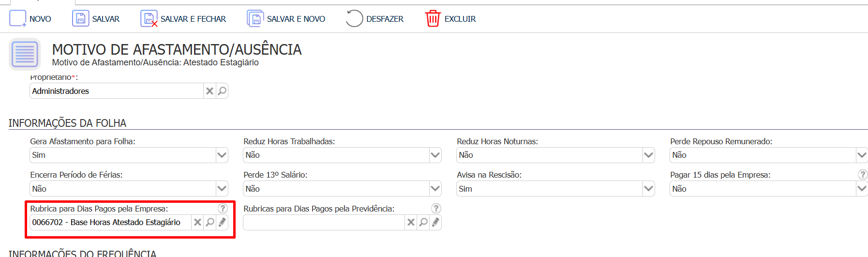This screenshot has height=257, width=868.
Task: Edit the Base Horas Atestado Estagiário rubrica
Action: (222, 222)
